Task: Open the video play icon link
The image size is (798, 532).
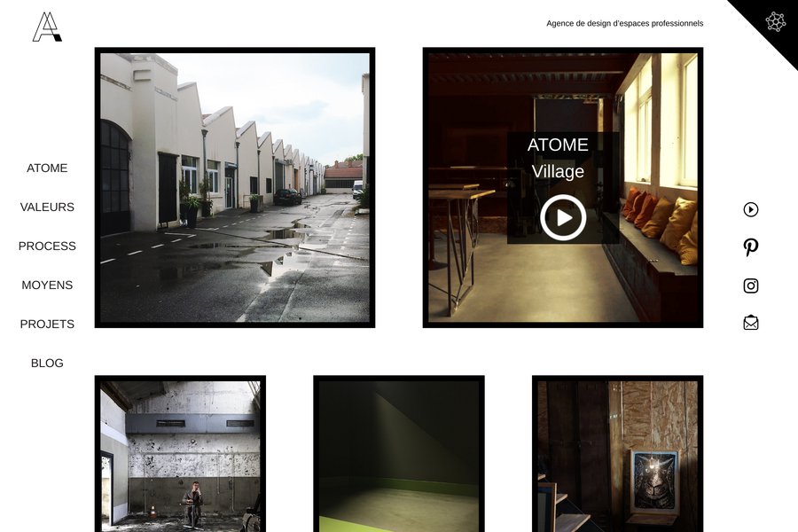Action: tap(751, 210)
